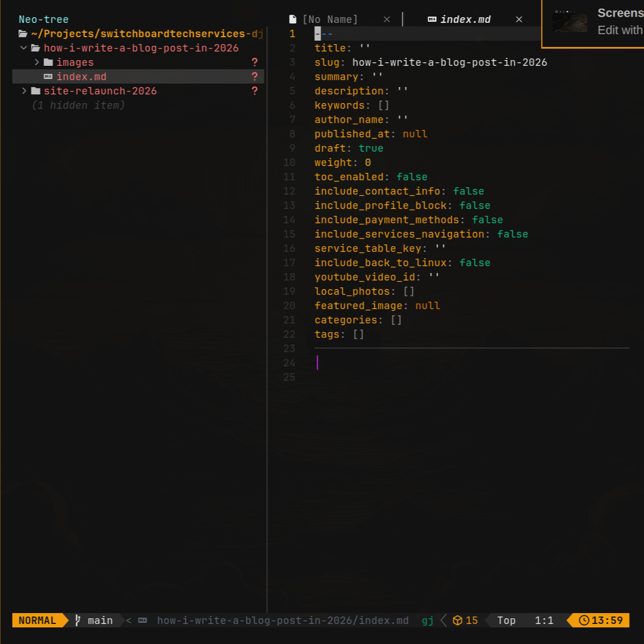The height and width of the screenshot is (644, 644).
Task: Click the include_profile_block false value
Action: point(475,206)
